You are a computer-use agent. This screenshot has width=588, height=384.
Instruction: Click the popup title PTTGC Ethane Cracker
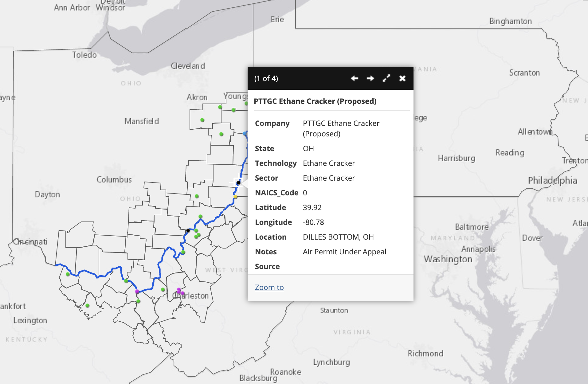(x=315, y=101)
